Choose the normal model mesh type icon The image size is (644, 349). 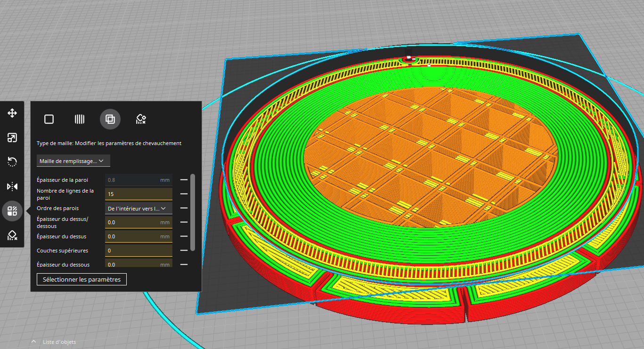point(49,119)
